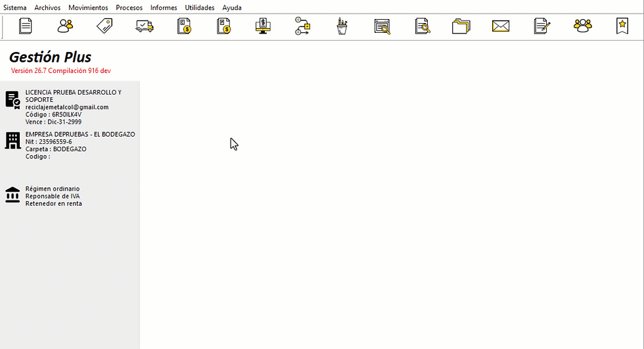Click the price tag toolbar icon

click(104, 26)
